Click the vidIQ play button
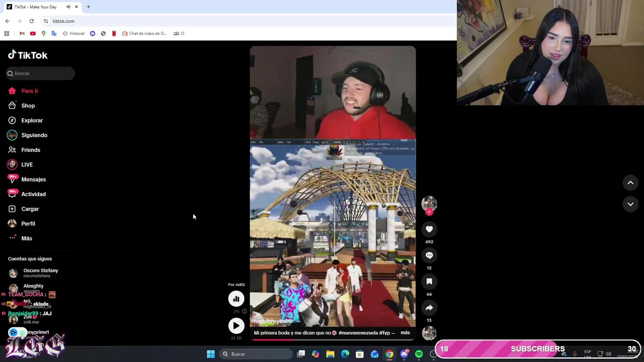Screen dimensions: 644x362 click(236, 326)
